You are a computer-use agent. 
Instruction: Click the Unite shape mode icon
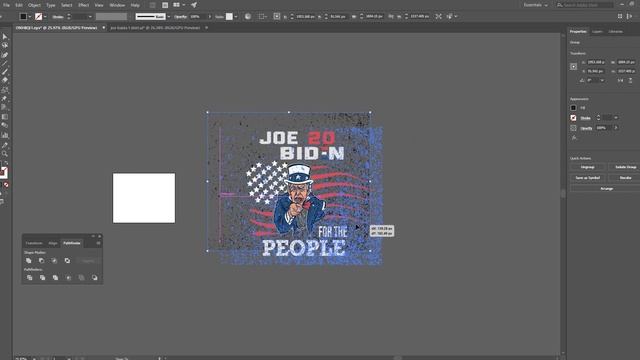[29, 260]
